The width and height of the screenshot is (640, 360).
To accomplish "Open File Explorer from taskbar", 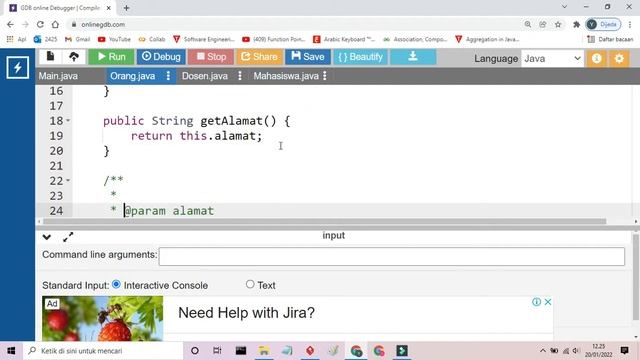I will (264, 351).
